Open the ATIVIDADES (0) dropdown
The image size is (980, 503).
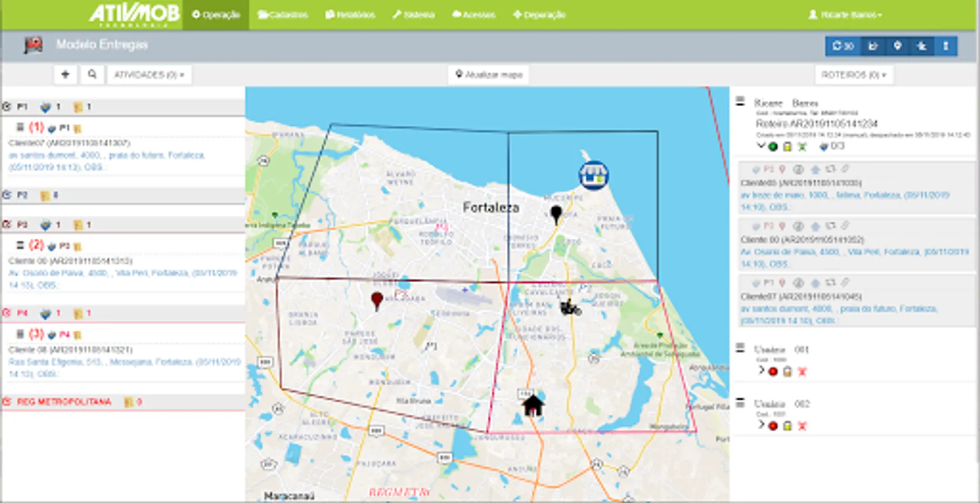point(149,74)
